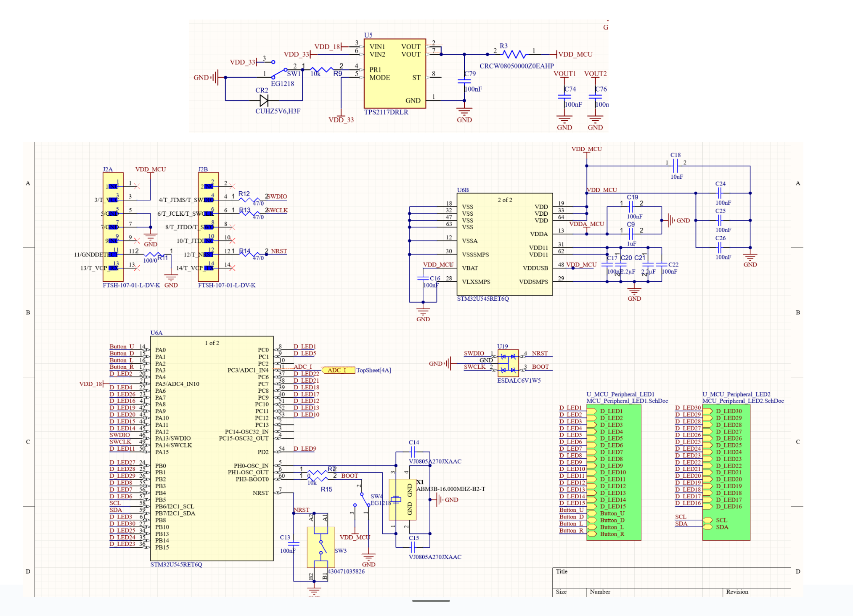853x616 pixels.
Task: Select the U19 ESD diode array symbol
Action: click(508, 363)
